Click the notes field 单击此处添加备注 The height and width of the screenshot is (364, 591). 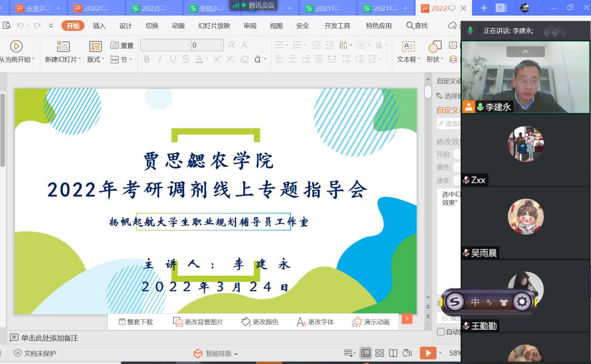tap(50, 338)
